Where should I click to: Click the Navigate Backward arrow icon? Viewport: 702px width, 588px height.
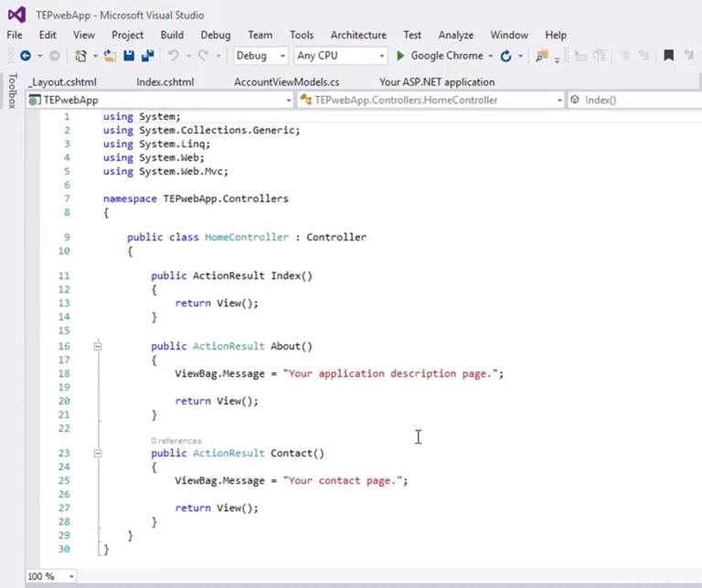pos(25,56)
